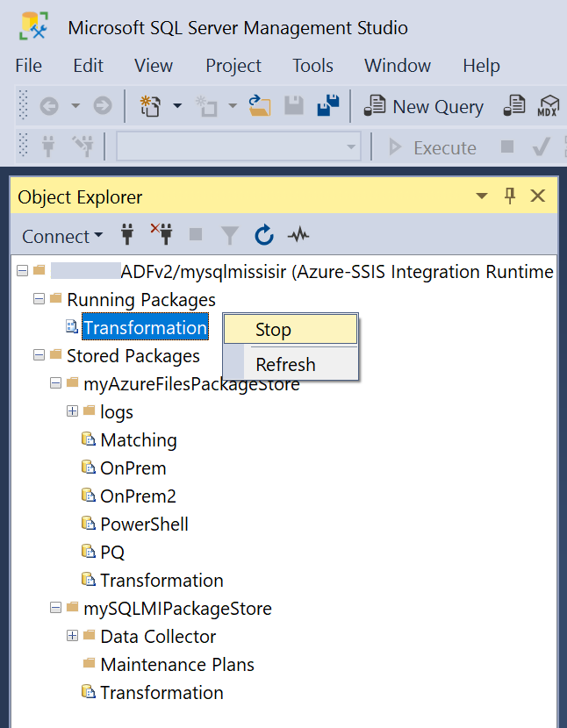The width and height of the screenshot is (567, 728).
Task: Collapse the Running Packages node
Action: [37, 299]
